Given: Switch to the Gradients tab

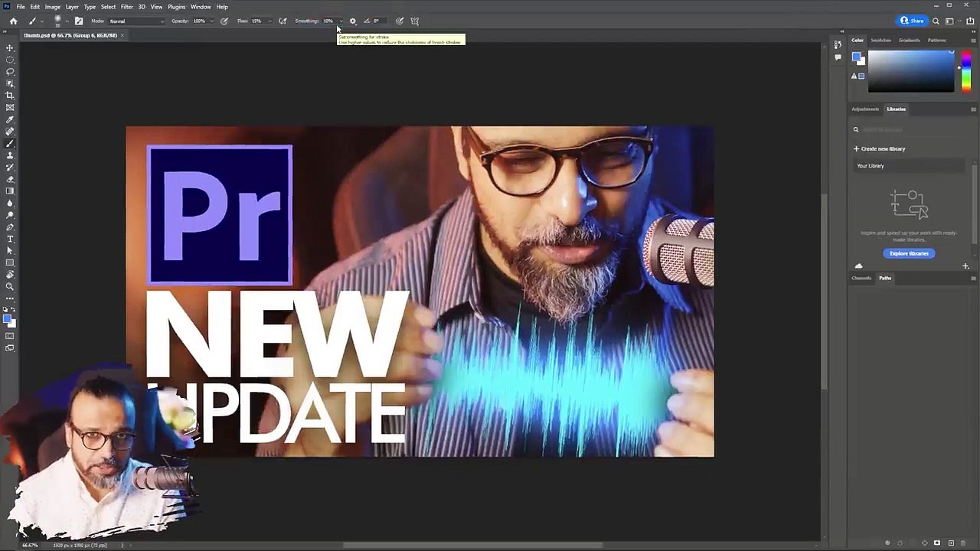Looking at the screenshot, I should click(x=910, y=40).
